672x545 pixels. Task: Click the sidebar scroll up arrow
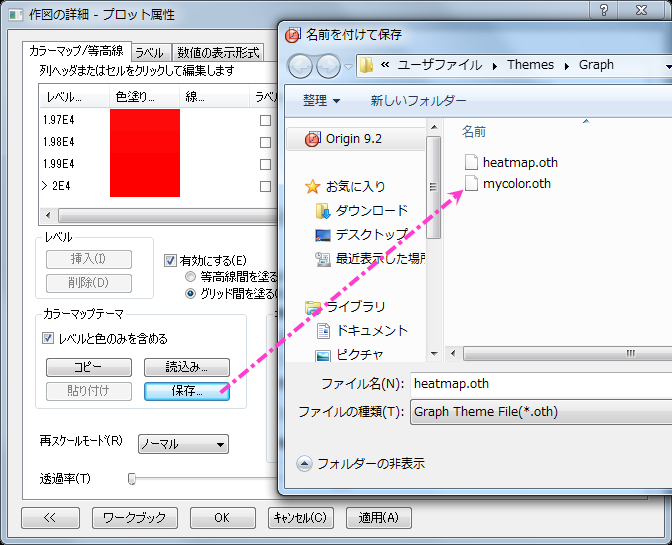click(x=434, y=127)
